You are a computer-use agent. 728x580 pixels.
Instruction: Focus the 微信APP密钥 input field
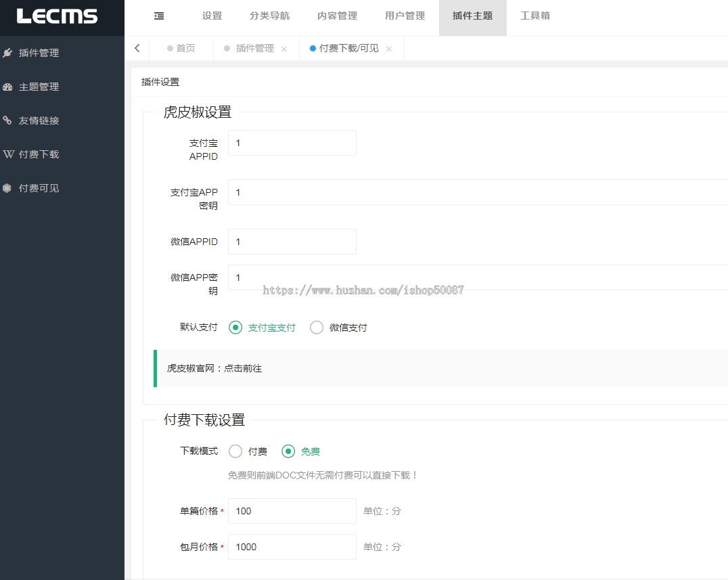coord(478,277)
